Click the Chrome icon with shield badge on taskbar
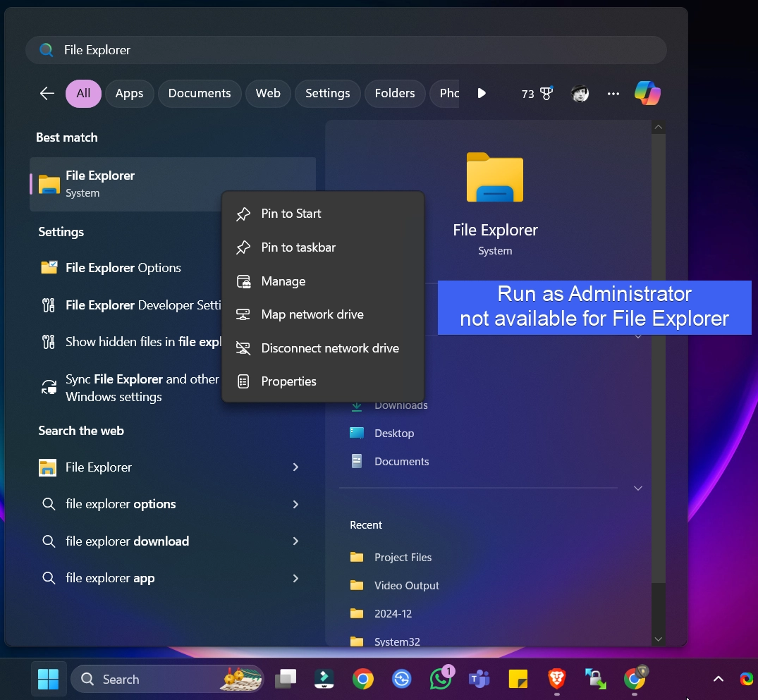The width and height of the screenshot is (758, 700). tap(635, 678)
